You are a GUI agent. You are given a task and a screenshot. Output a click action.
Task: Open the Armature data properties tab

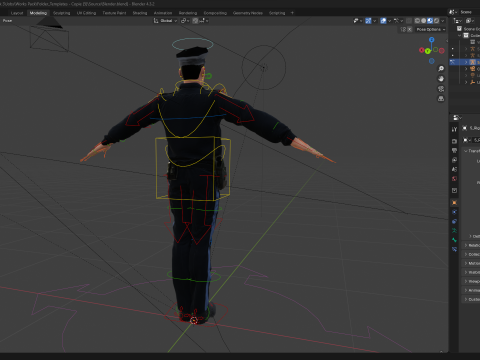[454, 231]
